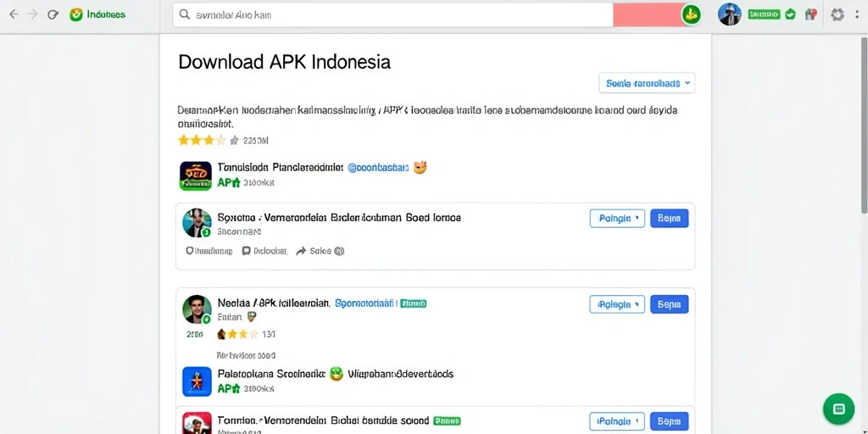Select the blue 'Bejna' button on the first card
This screenshot has width=868, height=434.
pyautogui.click(x=670, y=218)
